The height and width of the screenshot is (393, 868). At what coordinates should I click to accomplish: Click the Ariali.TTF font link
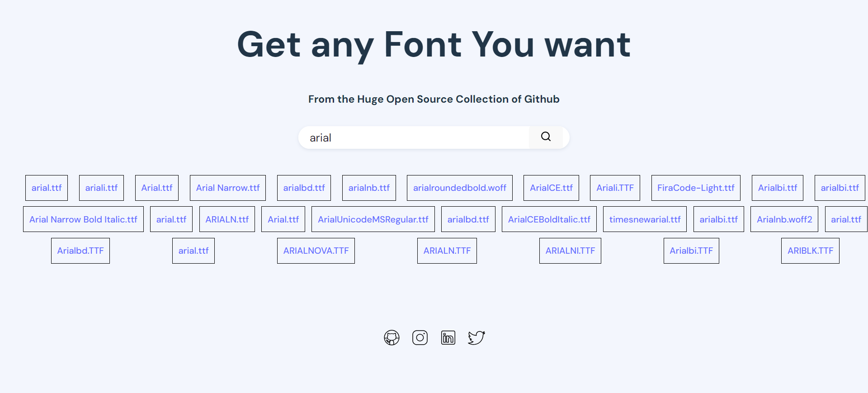pos(615,188)
